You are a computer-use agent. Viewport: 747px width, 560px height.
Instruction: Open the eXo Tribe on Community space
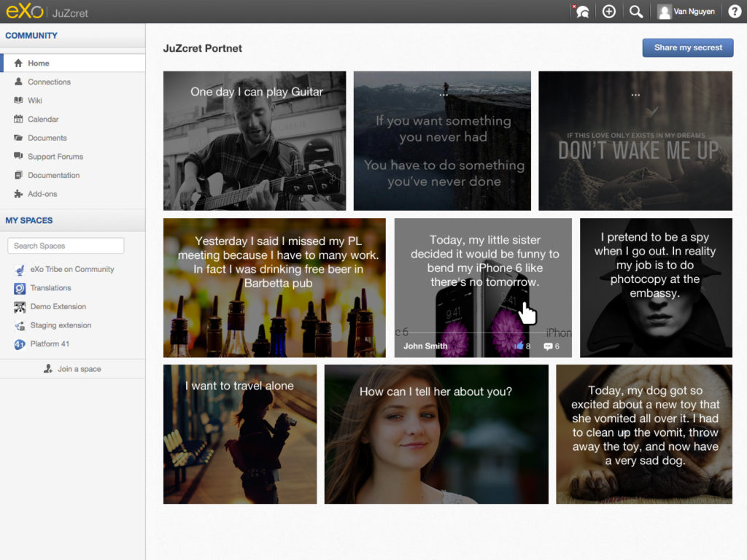(71, 269)
